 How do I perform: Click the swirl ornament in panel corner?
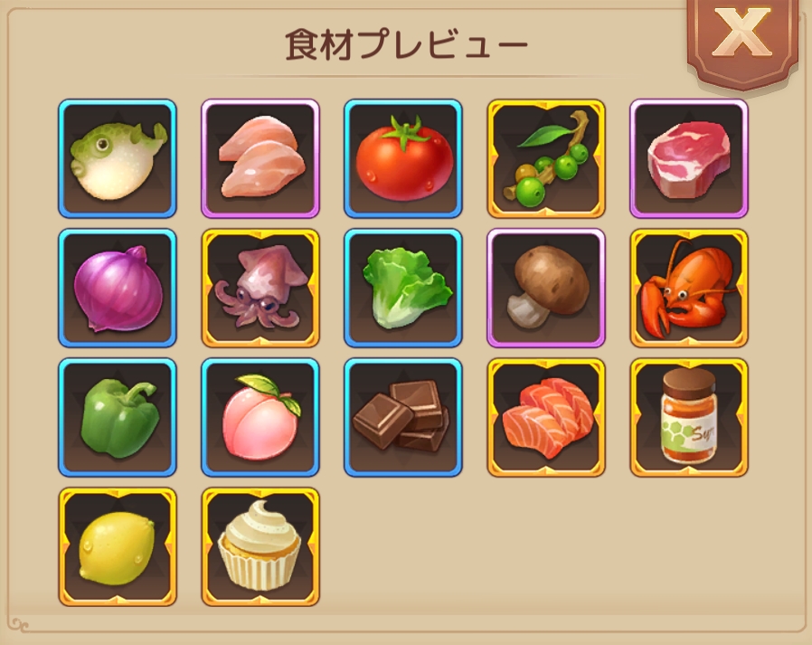20,624
